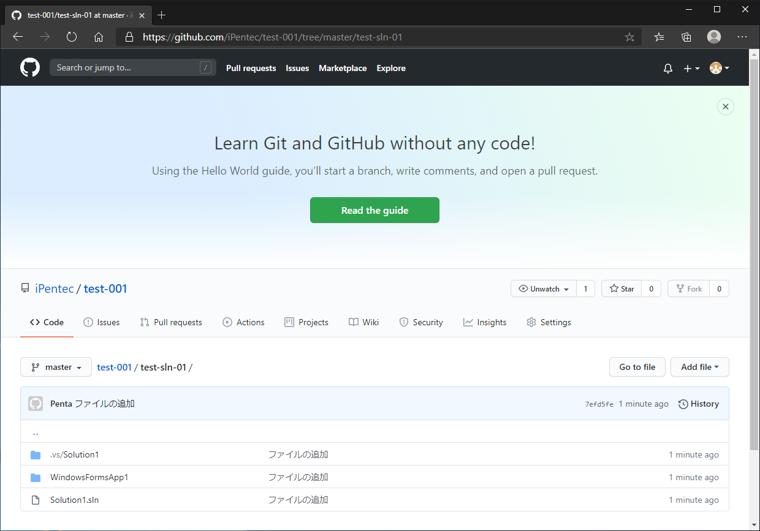Open Explore in top navigation
Screen dimensions: 760x531
391,68
